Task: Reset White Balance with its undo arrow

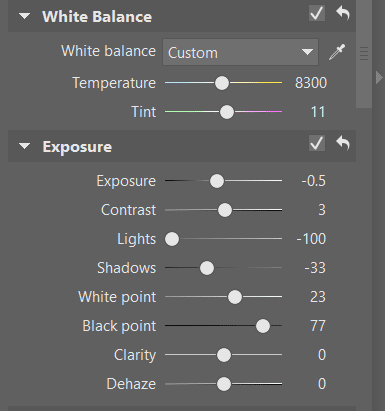Action: coord(343,13)
